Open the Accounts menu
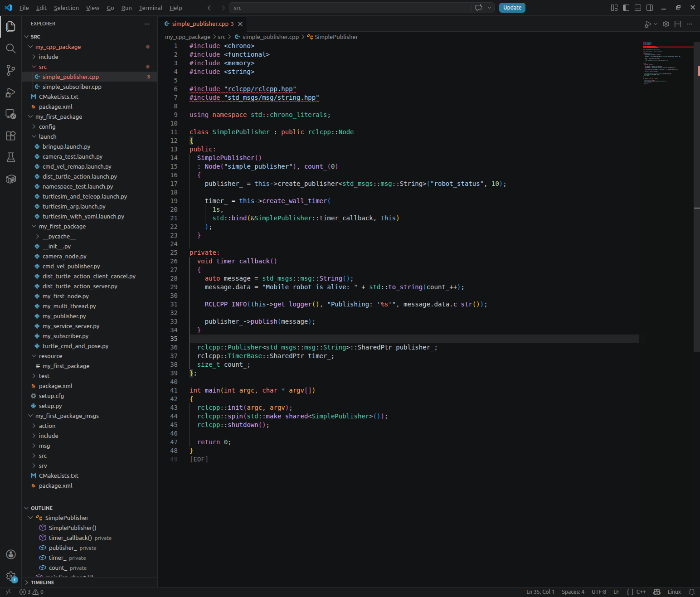This screenshot has height=597, width=700. click(x=11, y=554)
